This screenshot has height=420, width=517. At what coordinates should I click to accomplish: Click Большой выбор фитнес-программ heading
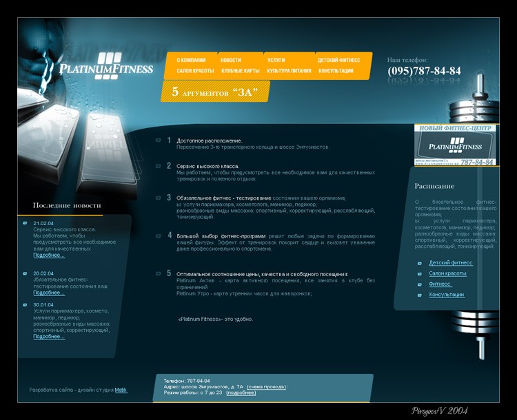tap(221, 236)
